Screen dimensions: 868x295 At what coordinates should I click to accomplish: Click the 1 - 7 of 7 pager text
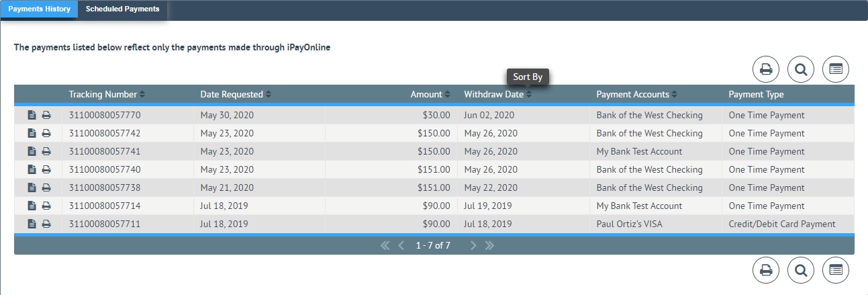(x=433, y=245)
